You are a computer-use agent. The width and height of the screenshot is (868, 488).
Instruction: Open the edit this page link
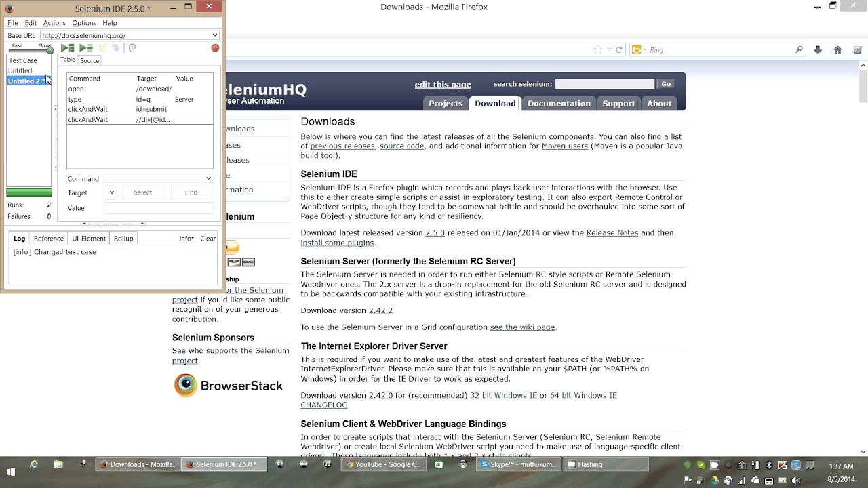[x=443, y=85]
